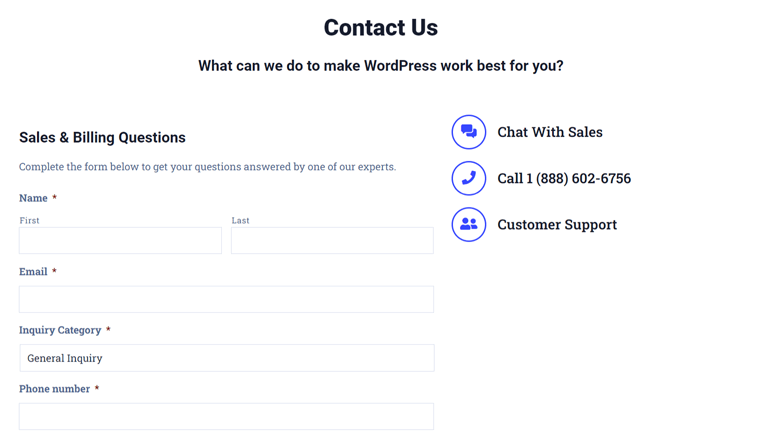The height and width of the screenshot is (440, 760).
Task: Click the Email field label
Action: pos(33,271)
